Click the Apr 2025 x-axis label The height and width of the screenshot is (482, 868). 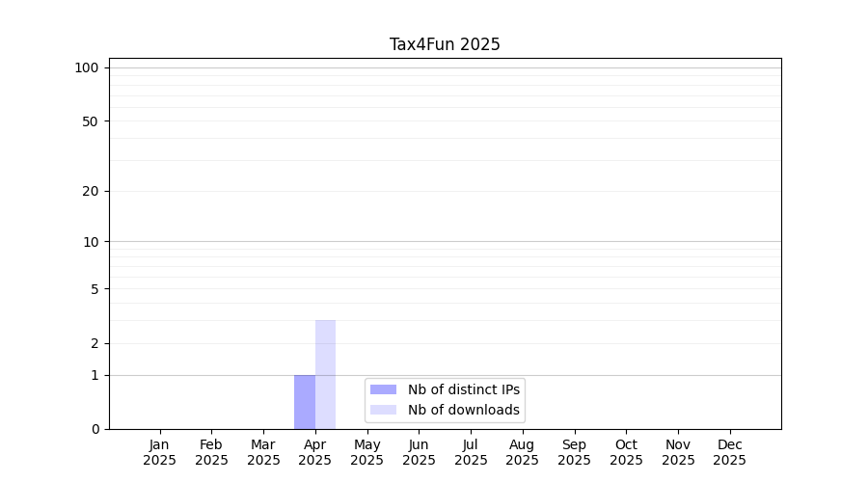click(x=315, y=452)
